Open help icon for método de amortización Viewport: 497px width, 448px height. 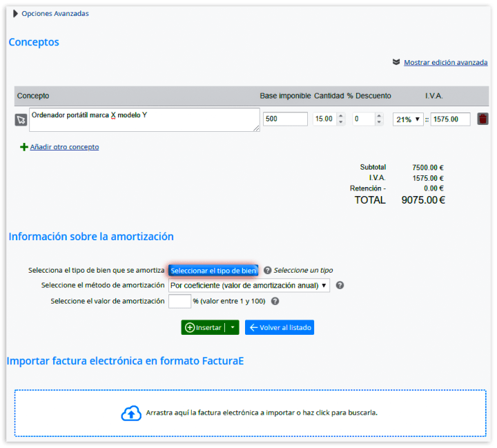pos(340,285)
